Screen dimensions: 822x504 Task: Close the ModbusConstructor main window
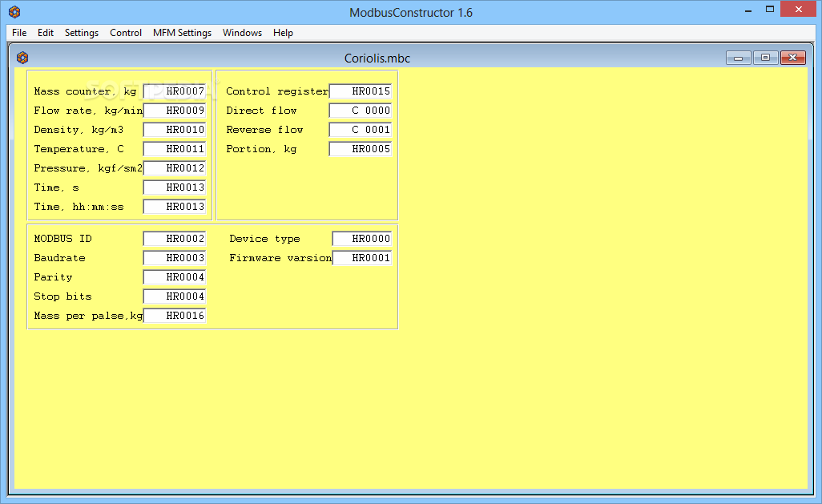tap(799, 10)
